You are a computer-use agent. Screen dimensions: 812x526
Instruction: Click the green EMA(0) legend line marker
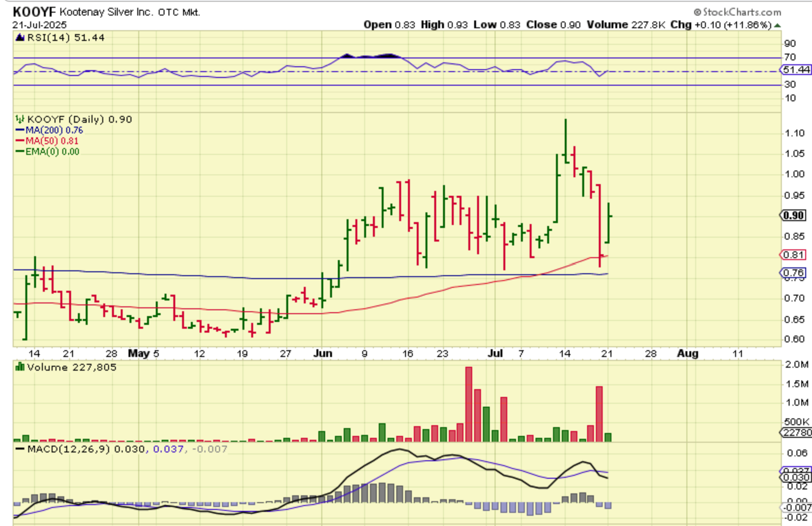pyautogui.click(x=20, y=151)
